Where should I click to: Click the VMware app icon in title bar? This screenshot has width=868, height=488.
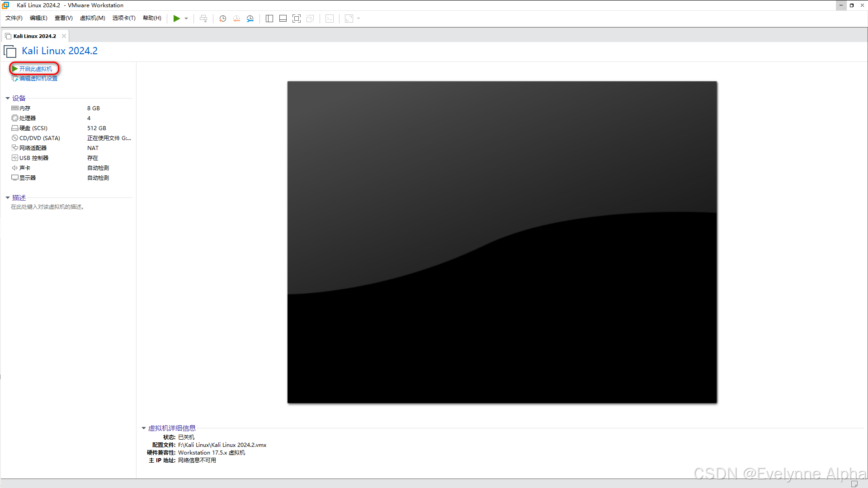5,5
